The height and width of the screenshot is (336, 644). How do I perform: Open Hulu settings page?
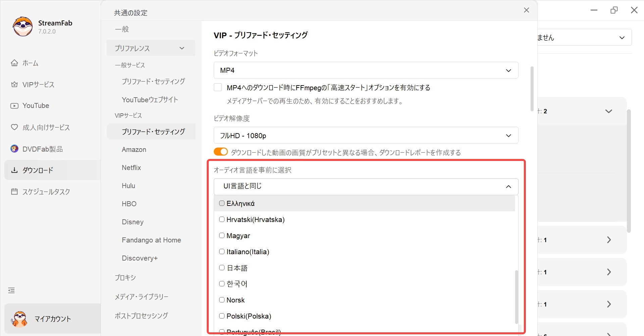pyautogui.click(x=129, y=186)
